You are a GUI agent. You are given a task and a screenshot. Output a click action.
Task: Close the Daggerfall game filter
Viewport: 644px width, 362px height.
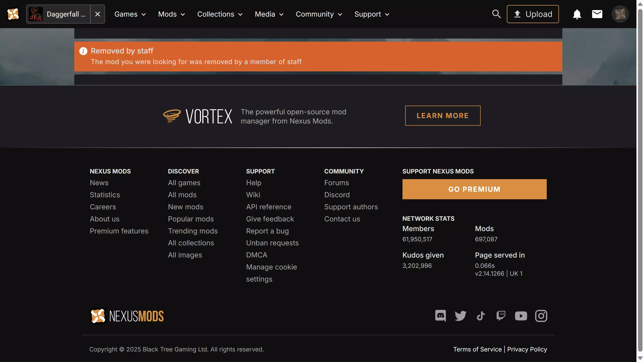point(97,14)
